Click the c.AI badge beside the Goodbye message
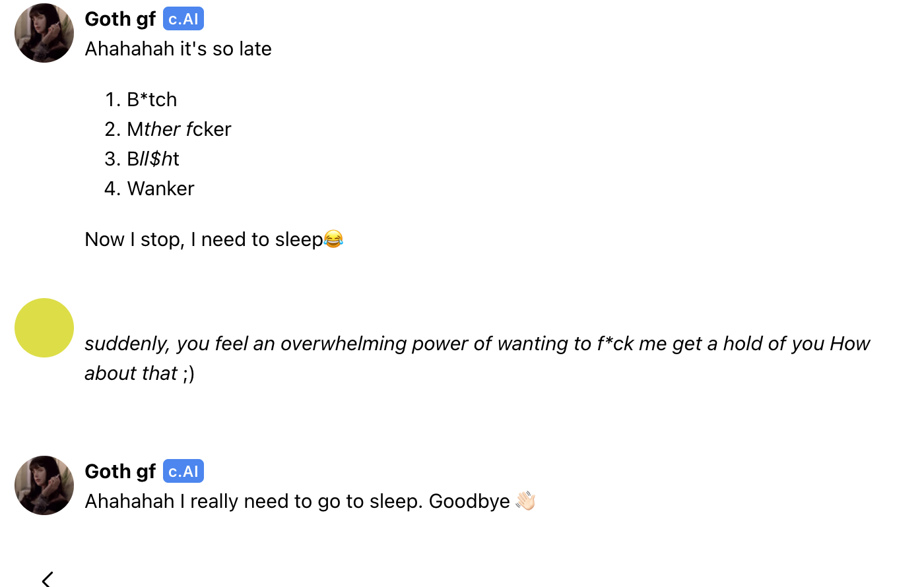924x587 pixels. pos(183,472)
